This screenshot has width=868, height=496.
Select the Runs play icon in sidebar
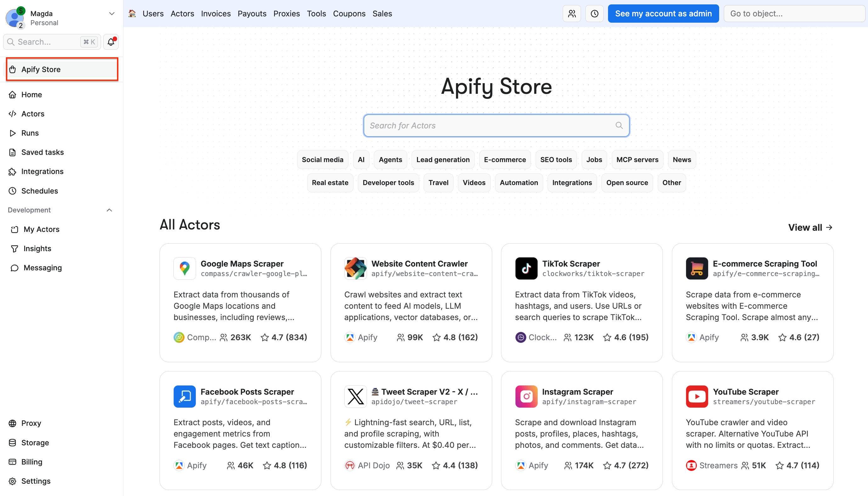[x=13, y=133]
